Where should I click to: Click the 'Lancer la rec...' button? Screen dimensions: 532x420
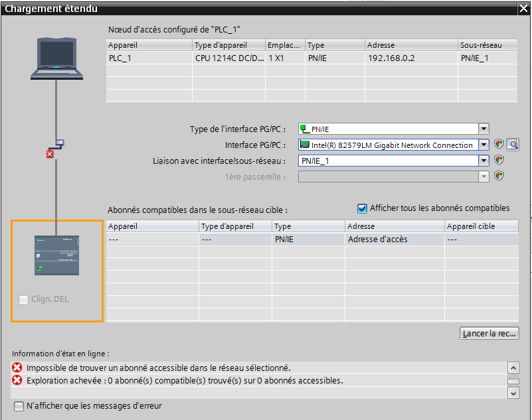(x=489, y=334)
